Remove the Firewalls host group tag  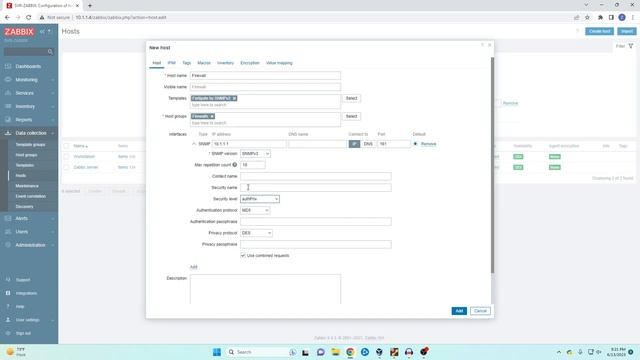pos(212,116)
